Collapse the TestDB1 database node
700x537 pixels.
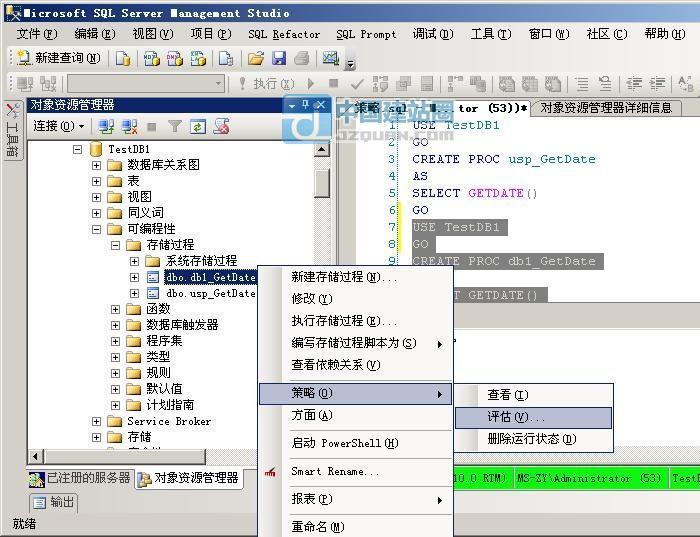click(77, 149)
